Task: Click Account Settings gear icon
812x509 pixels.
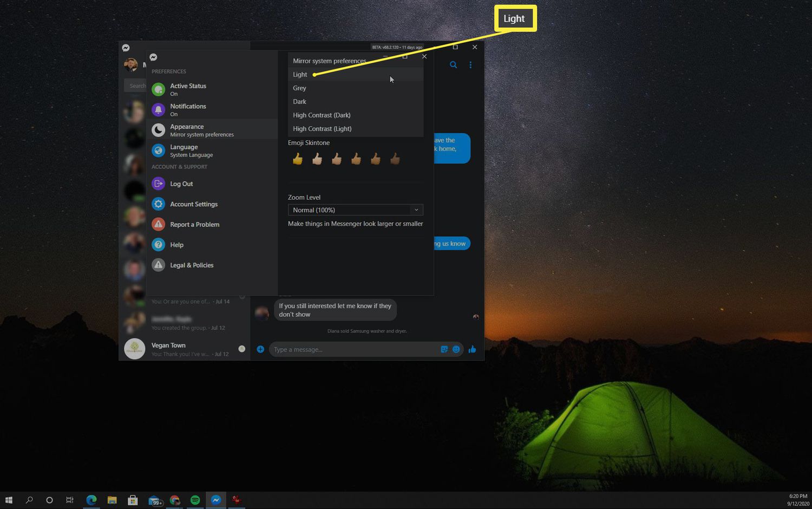Action: [x=158, y=204]
